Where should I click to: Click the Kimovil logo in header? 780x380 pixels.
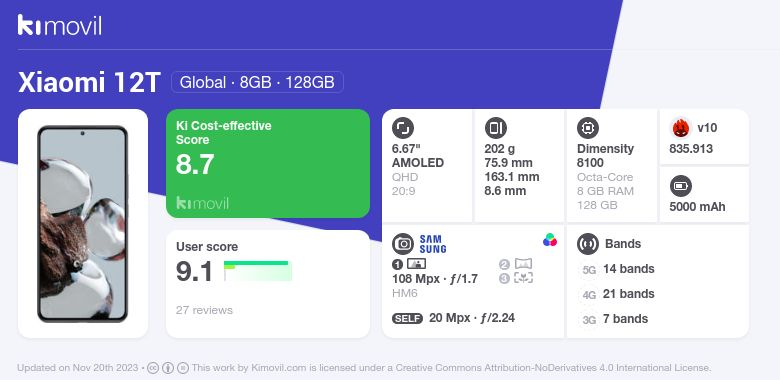click(60, 25)
